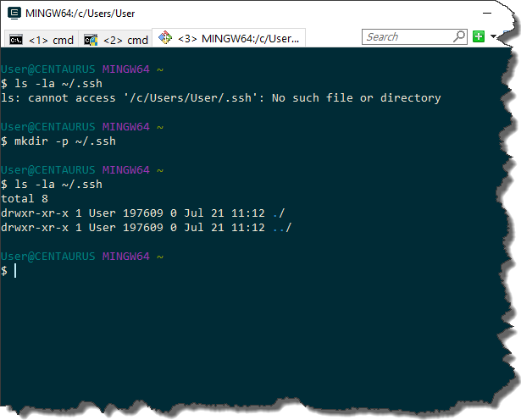
Task: Click the 'total 8' output line
Action: [x=25, y=199]
